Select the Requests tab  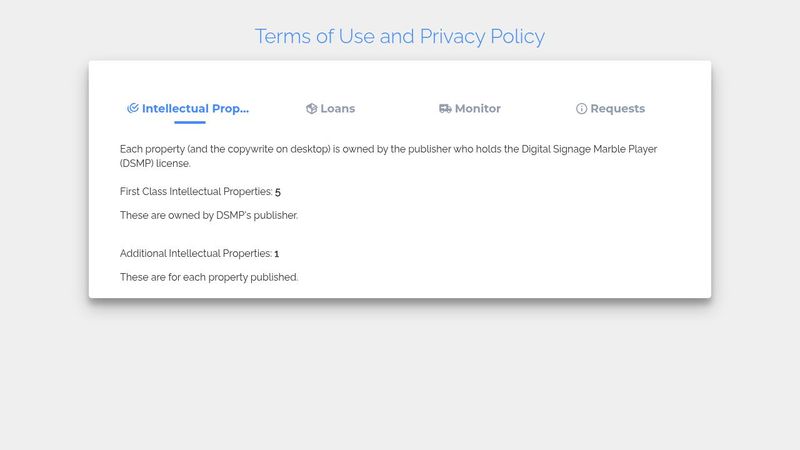pos(617,108)
